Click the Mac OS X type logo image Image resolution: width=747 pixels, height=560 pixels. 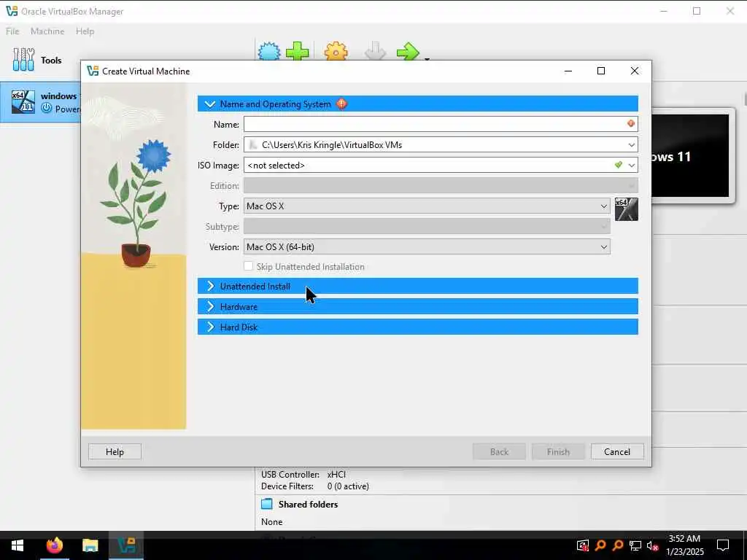[626, 209]
